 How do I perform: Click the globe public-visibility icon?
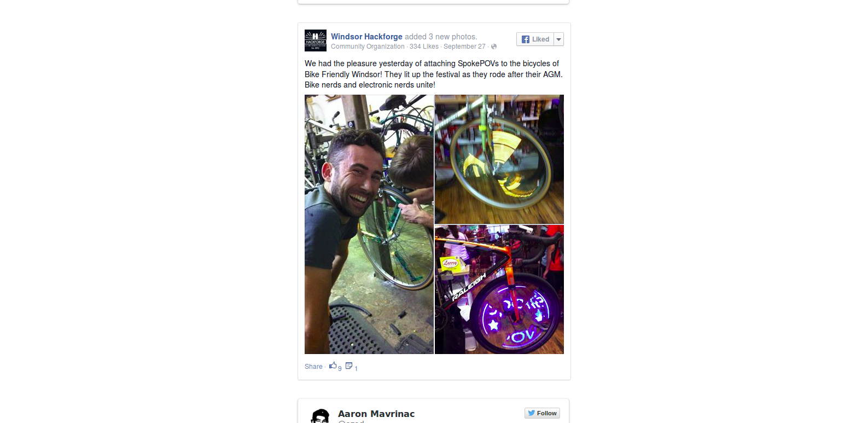point(494,47)
